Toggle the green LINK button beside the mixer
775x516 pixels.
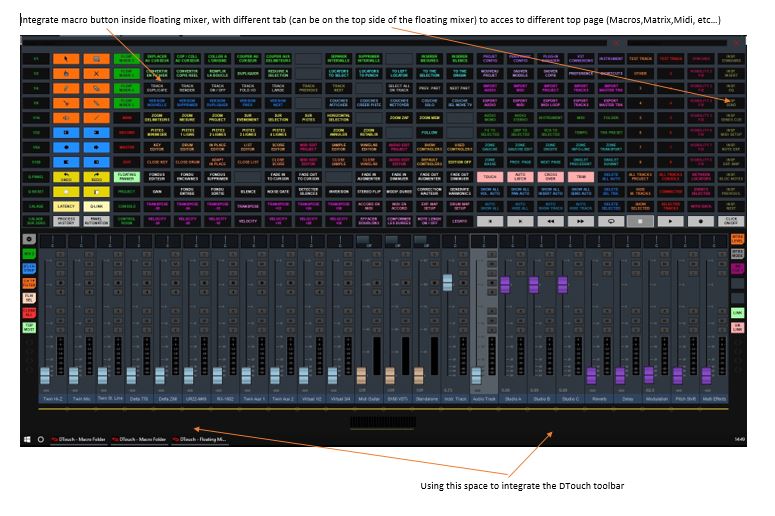point(737,313)
